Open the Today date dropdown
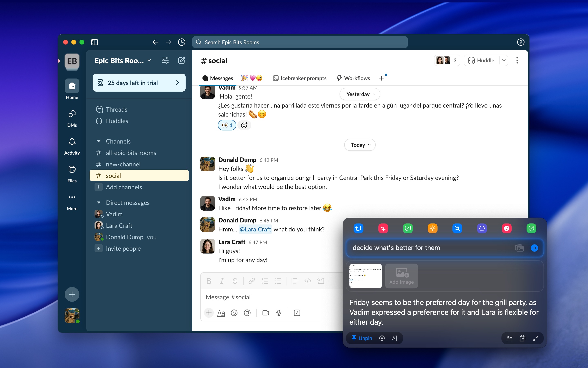 pos(360,145)
